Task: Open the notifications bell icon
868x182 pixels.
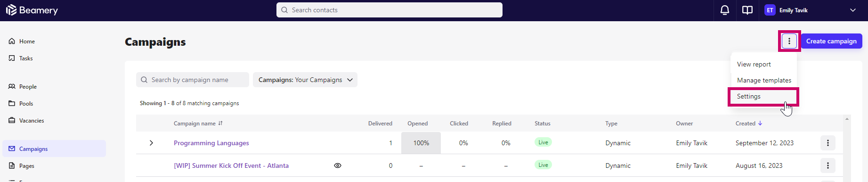Action: tap(725, 10)
